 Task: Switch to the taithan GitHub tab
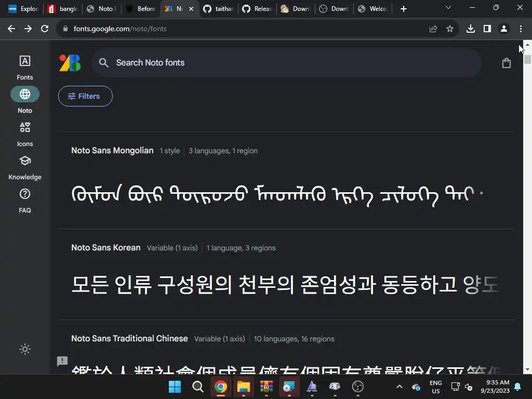[x=218, y=9]
